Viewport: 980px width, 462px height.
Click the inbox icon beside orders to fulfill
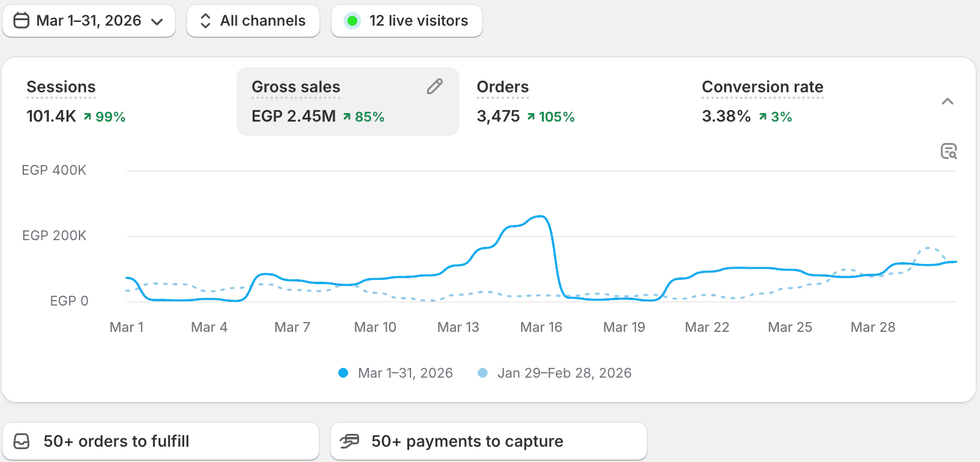21,441
